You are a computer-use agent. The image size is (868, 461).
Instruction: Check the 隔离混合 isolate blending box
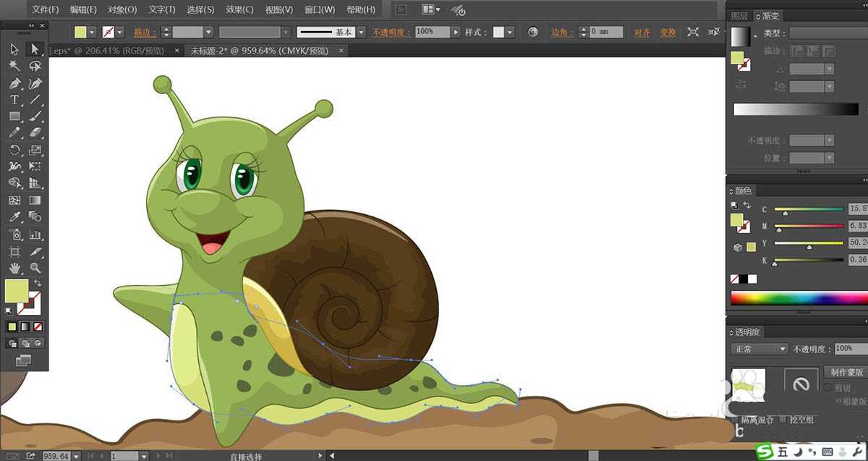tap(735, 420)
